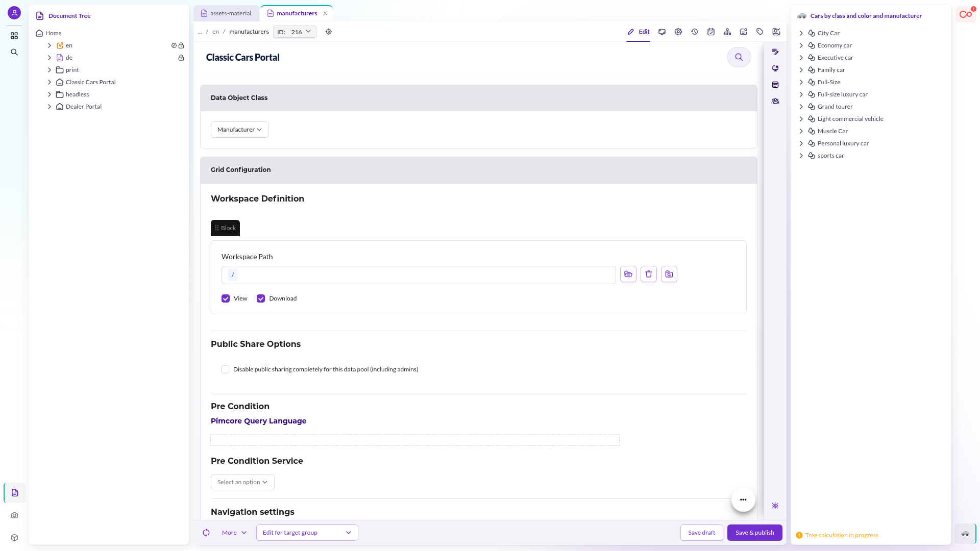Open the dashboard grid icon in left sidebar
The width and height of the screenshot is (980, 551).
tap(14, 36)
